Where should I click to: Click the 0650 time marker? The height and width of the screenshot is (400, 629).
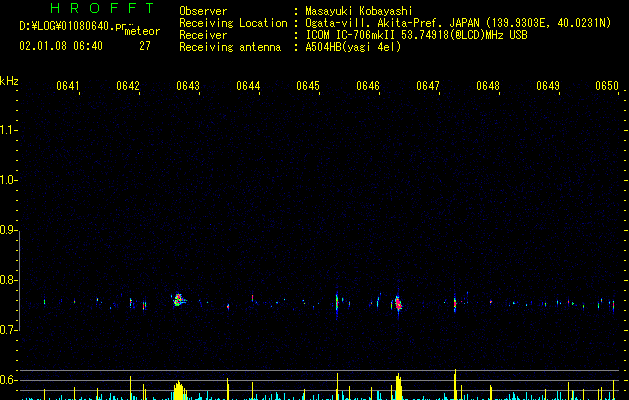click(x=607, y=86)
